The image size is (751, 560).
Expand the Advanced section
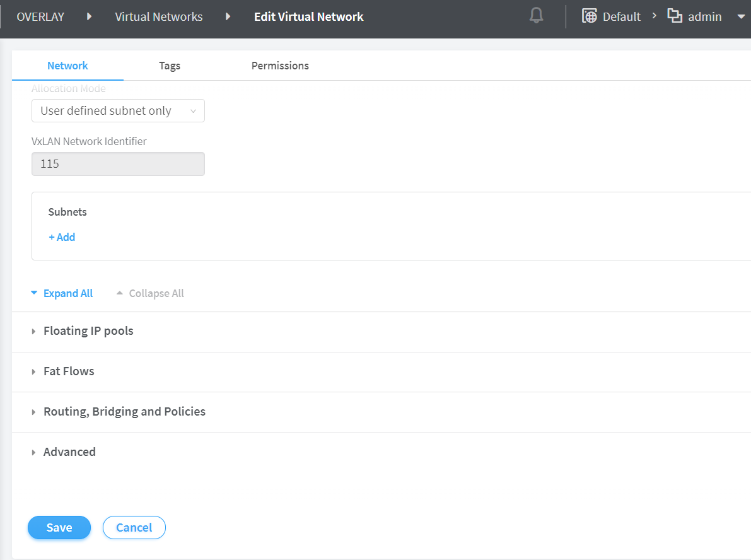(69, 452)
